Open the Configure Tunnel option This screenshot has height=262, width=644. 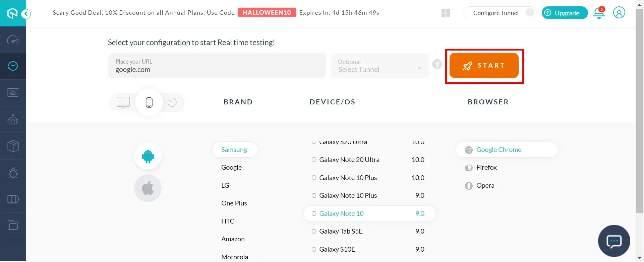(495, 13)
